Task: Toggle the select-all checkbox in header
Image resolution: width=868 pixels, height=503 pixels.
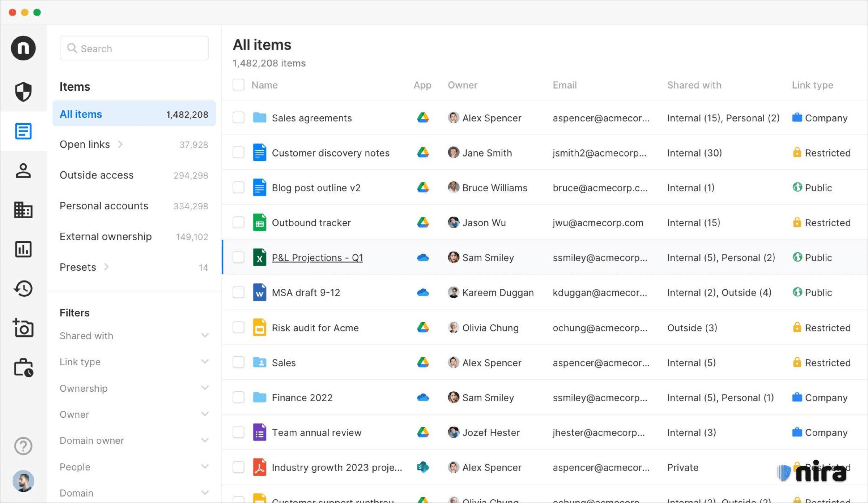Action: pyautogui.click(x=238, y=85)
